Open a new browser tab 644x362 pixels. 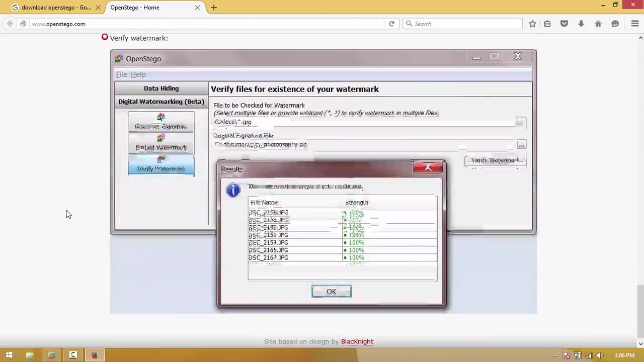pos(214,8)
